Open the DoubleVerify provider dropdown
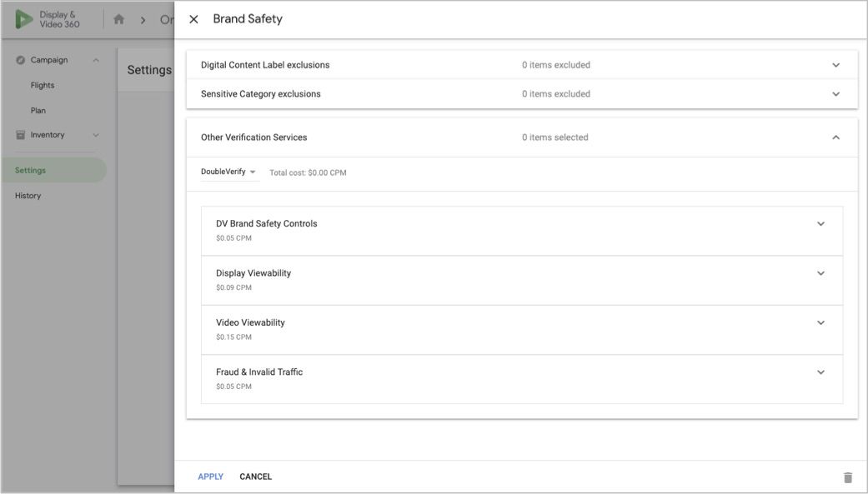 click(x=228, y=172)
